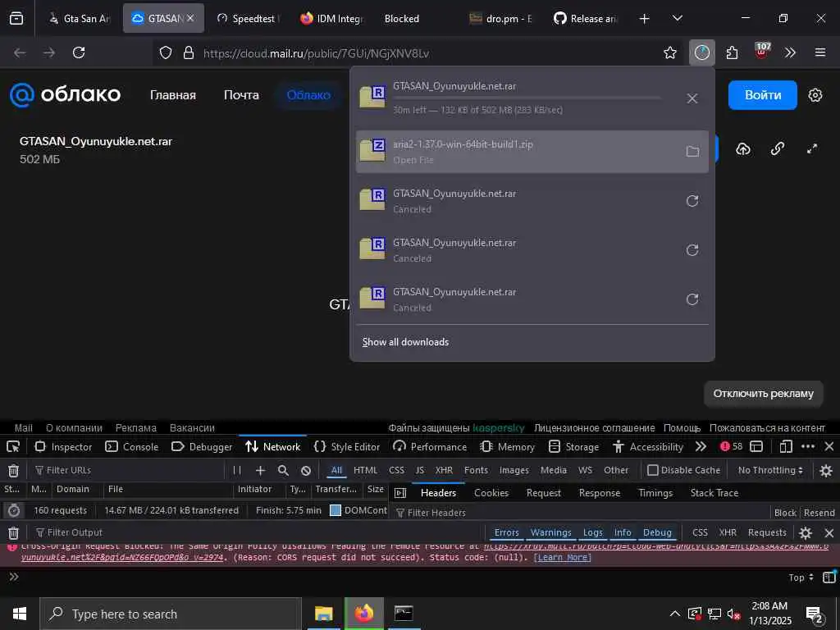Click the Войти login button
Viewport: 840px width, 630px height.
click(x=762, y=95)
